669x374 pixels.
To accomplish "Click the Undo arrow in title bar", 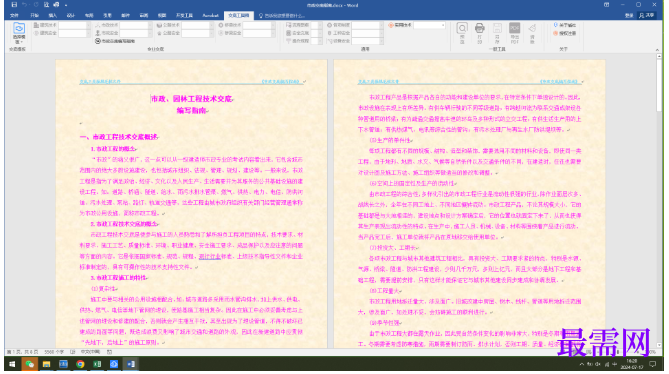I will [x=24, y=5].
